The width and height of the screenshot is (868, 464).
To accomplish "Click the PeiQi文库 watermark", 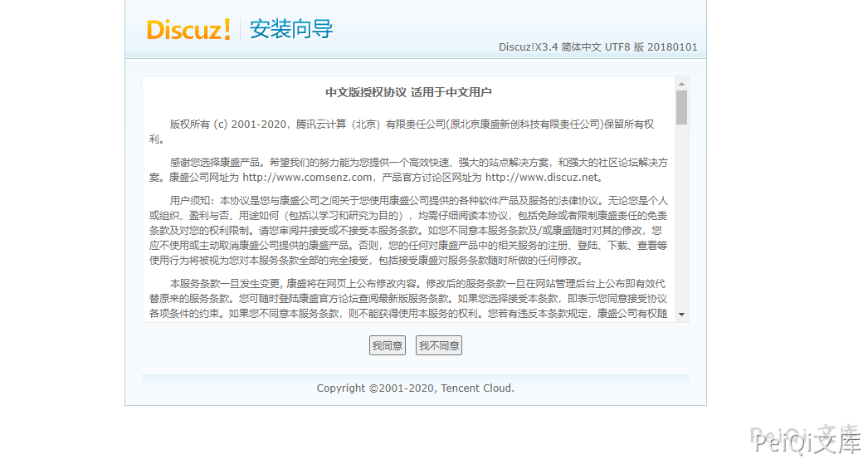I will pos(809,443).
